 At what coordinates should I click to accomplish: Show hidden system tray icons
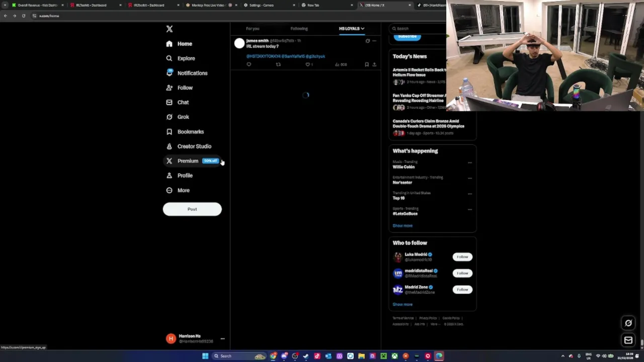[563, 356]
